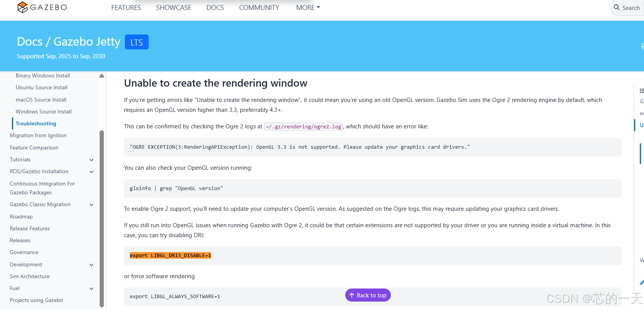
Task: Click the OGRE EXCEPTION code block text
Action: (300, 147)
